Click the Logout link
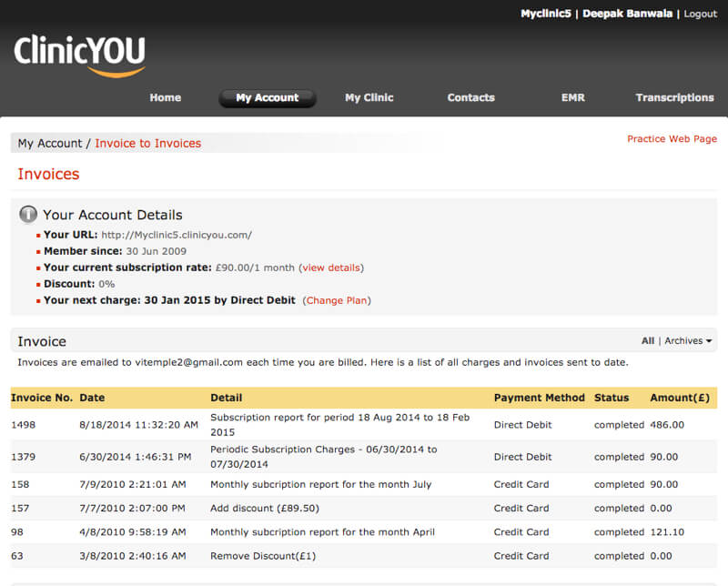 (x=700, y=14)
